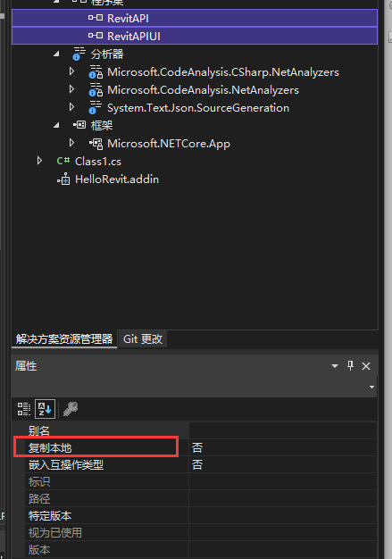
Task: Click the RevitAPIUI reference icon
Action: (x=96, y=36)
